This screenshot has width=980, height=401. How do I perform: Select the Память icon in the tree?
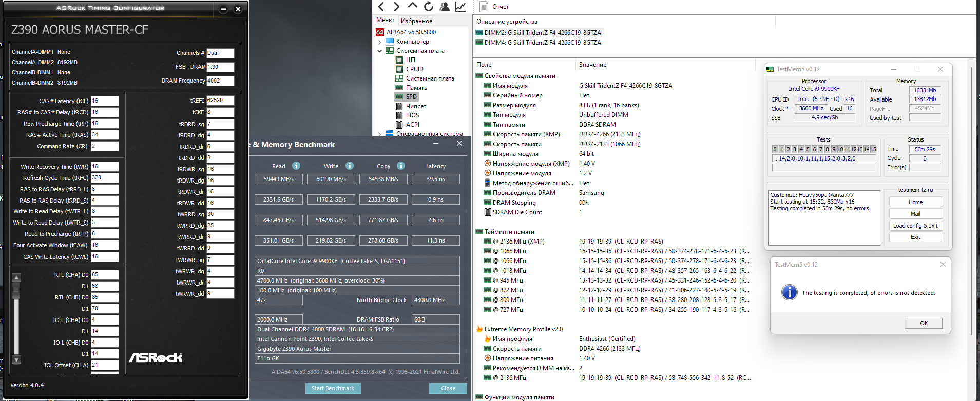399,88
